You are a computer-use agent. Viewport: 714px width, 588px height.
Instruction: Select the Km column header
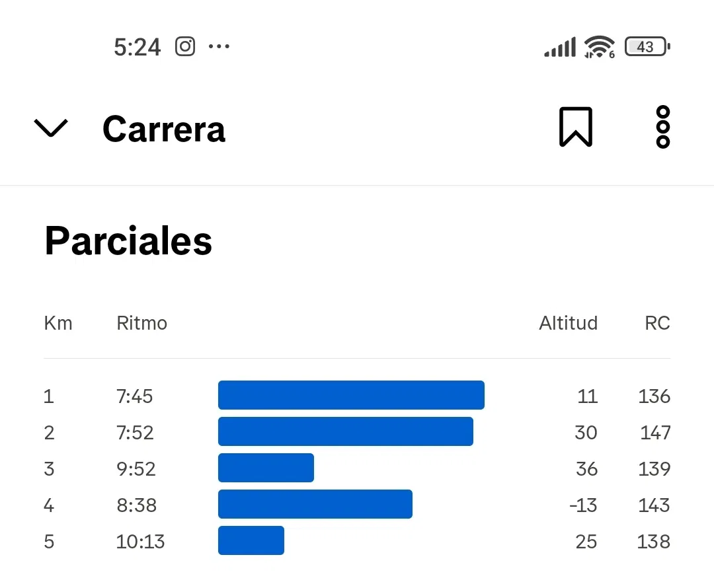[58, 323]
